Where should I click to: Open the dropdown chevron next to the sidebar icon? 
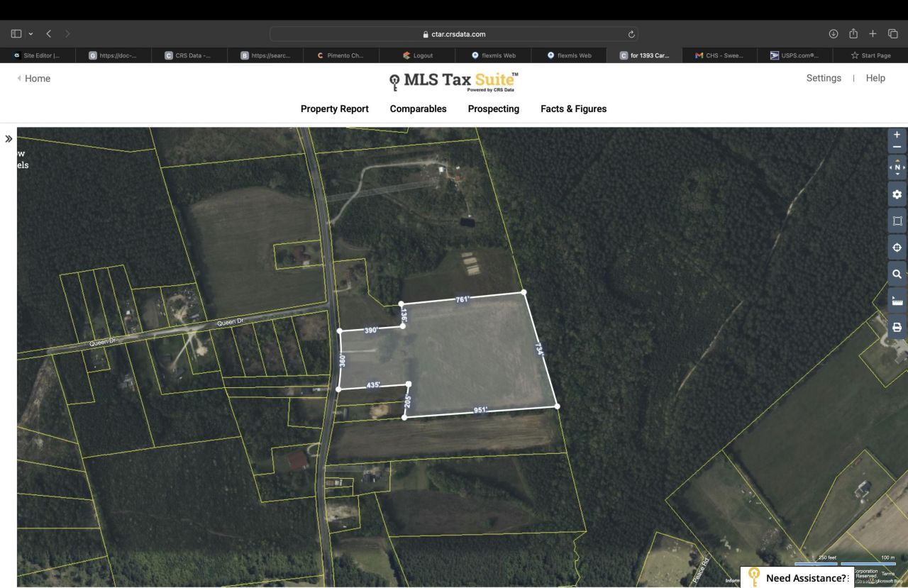[x=30, y=33]
